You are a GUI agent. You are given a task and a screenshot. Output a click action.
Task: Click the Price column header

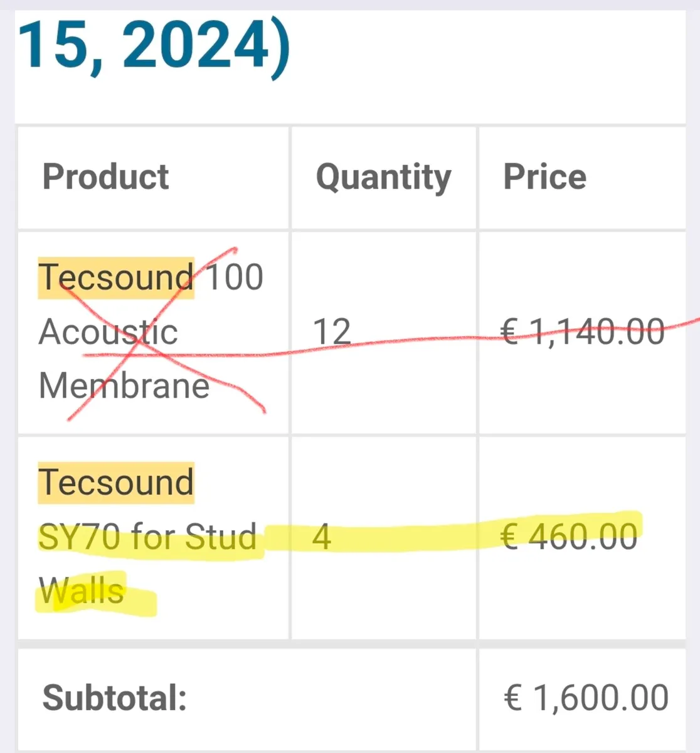[544, 176]
